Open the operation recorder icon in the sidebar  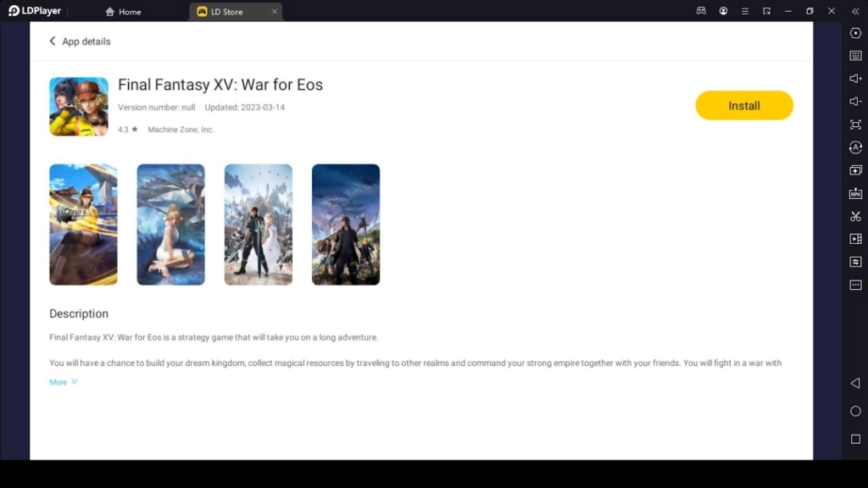[x=855, y=262]
